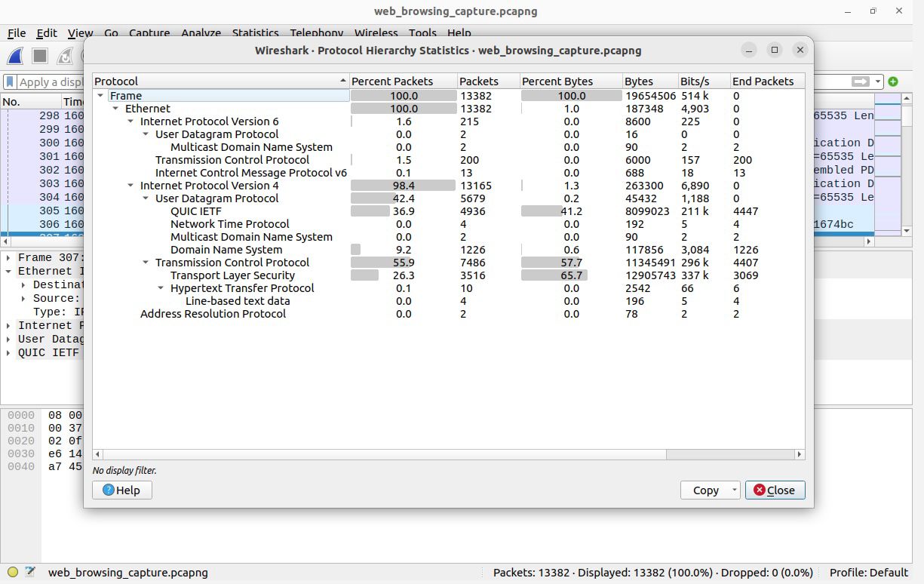Collapse the Ethernet tree row
The width and height of the screenshot is (924, 584).
click(115, 109)
